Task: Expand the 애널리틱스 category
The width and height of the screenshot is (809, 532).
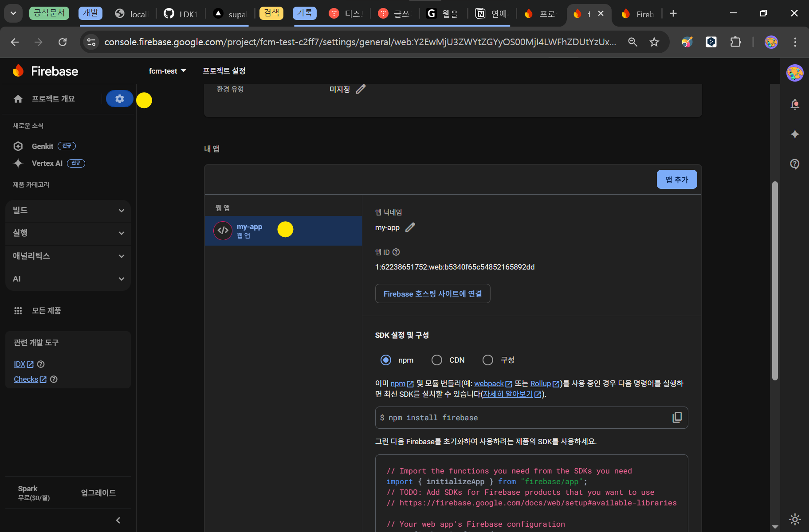Action: [68, 256]
